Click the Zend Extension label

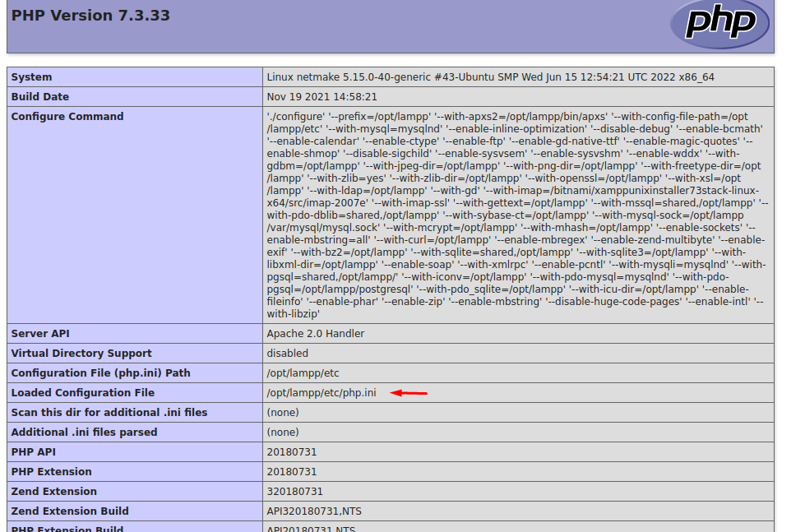(54, 492)
